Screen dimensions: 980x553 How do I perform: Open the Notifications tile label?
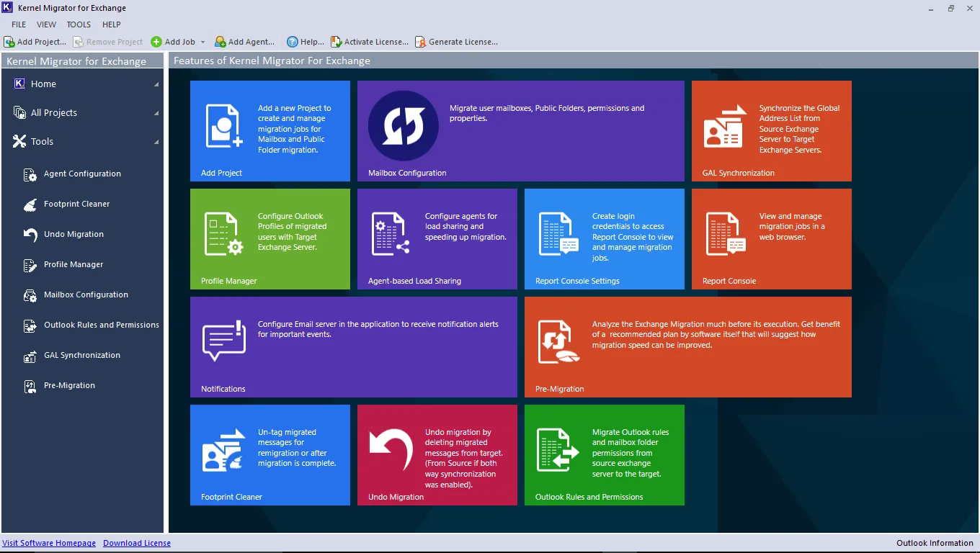pyautogui.click(x=223, y=389)
